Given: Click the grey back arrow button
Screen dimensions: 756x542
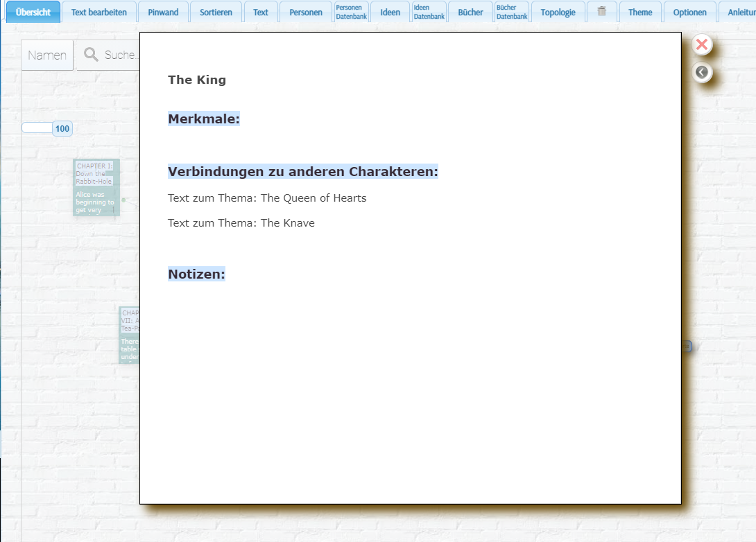Looking at the screenshot, I should click(x=701, y=72).
